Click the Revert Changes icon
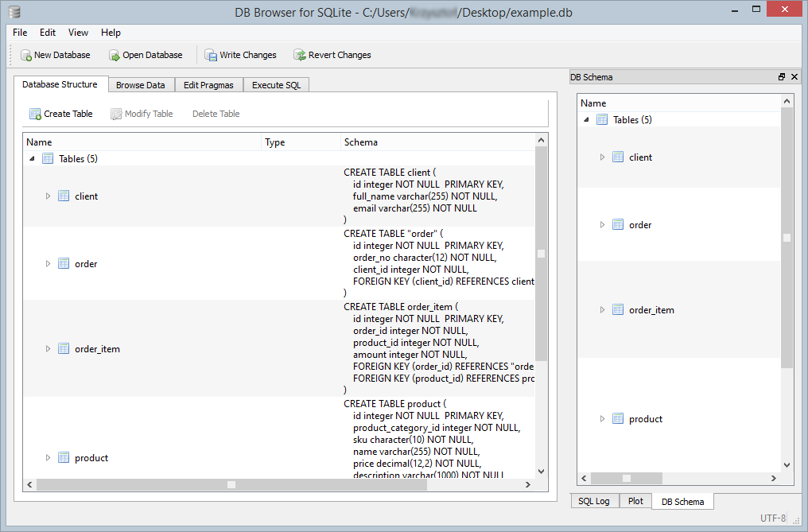This screenshot has width=808, height=532. (300, 55)
